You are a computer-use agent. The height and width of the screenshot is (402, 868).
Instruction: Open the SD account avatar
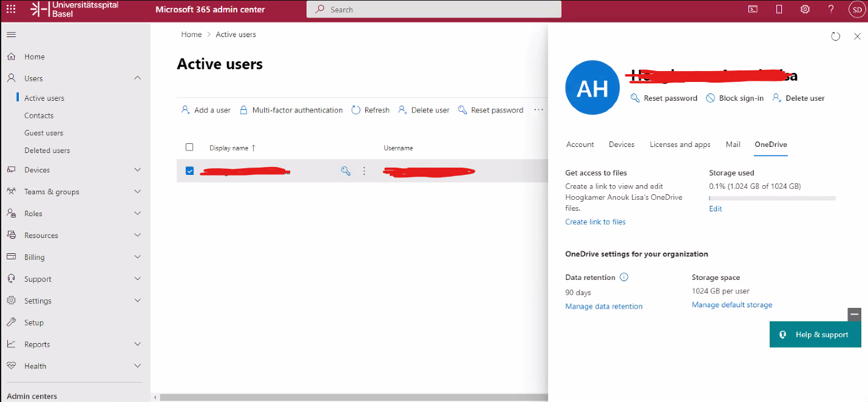point(856,9)
